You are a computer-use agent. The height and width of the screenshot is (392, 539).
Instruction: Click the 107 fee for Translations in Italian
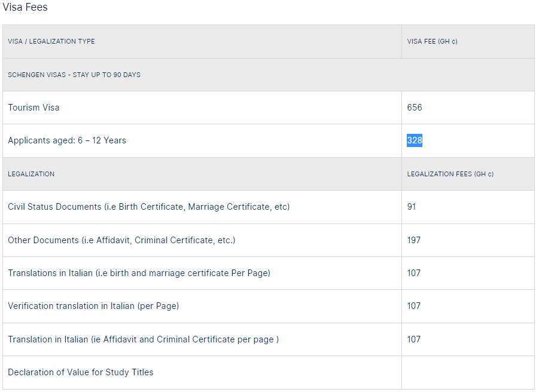413,273
